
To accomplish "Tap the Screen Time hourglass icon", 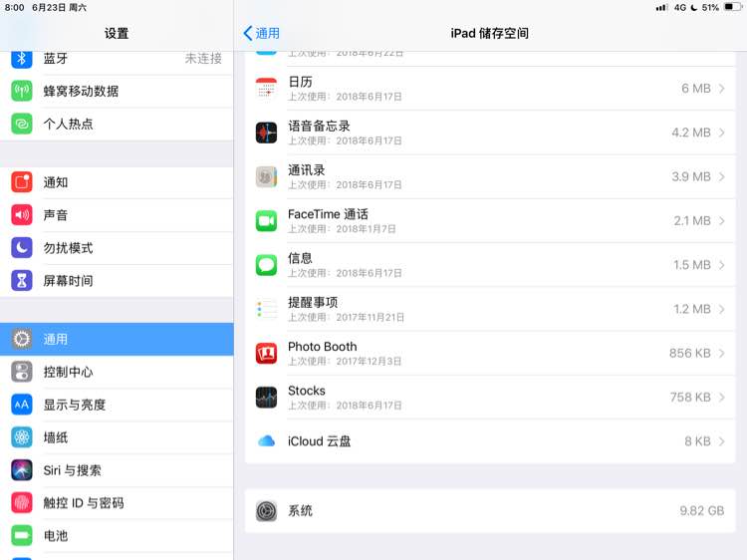I will (x=22, y=281).
